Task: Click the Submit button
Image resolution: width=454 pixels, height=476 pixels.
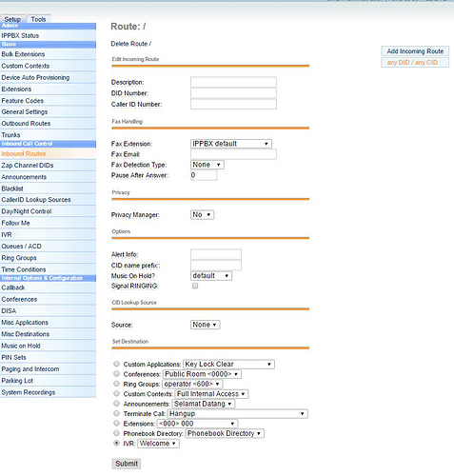Action: (127, 464)
